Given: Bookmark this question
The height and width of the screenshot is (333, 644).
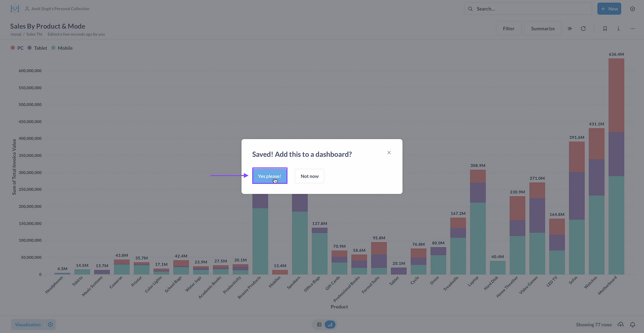Looking at the screenshot, I should [605, 29].
